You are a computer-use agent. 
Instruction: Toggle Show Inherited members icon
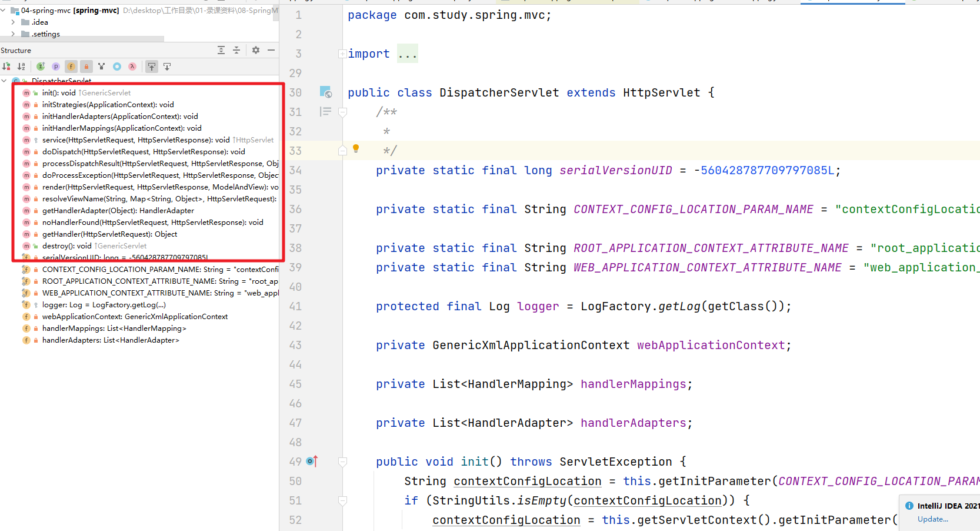(x=41, y=67)
